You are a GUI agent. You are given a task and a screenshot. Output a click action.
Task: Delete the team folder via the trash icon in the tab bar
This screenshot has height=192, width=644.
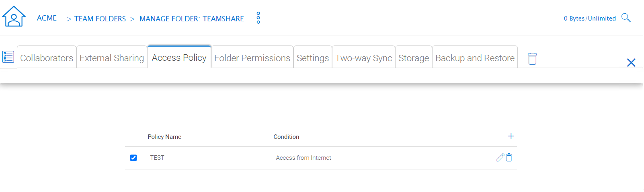pos(532,59)
